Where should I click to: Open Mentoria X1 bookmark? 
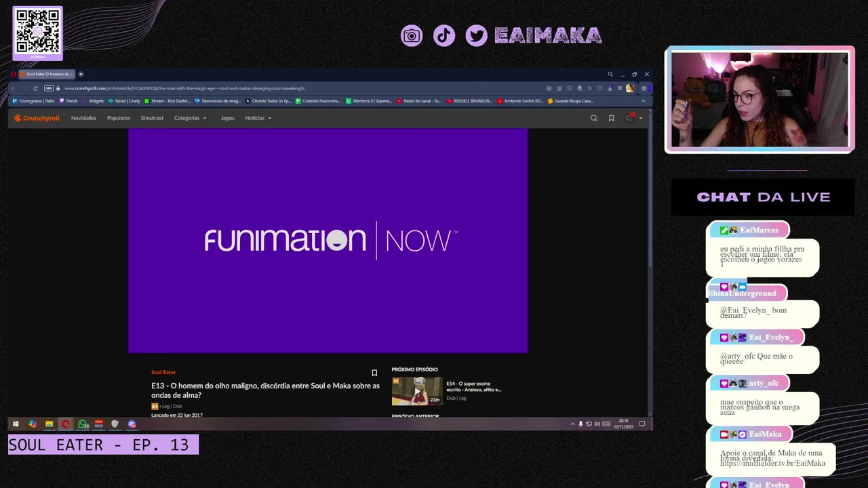coord(369,101)
